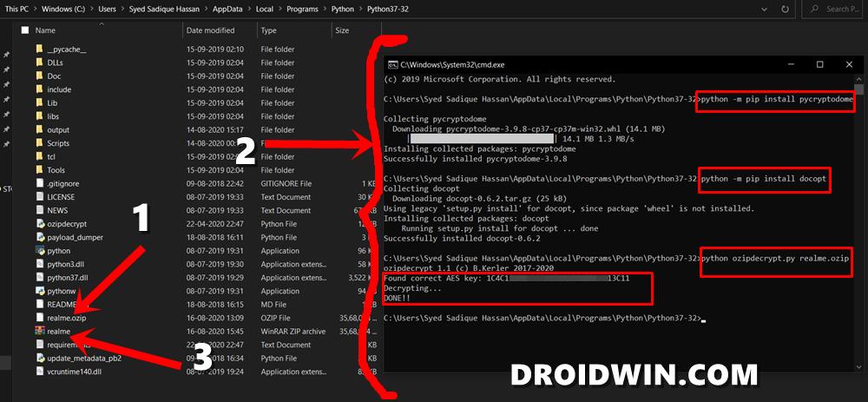The height and width of the screenshot is (402, 868).
Task: Select the Tools folder icon
Action: 39,170
